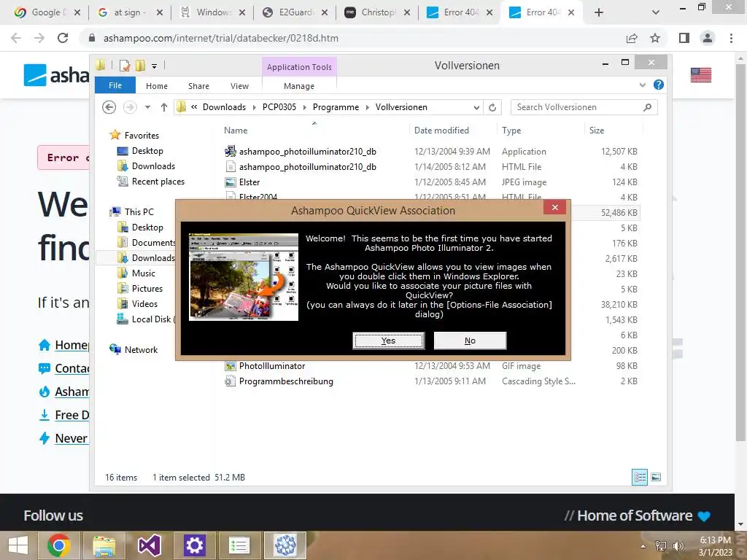Viewport: 747px width, 560px height.
Task: Open Network in navigation pane
Action: coord(141,349)
